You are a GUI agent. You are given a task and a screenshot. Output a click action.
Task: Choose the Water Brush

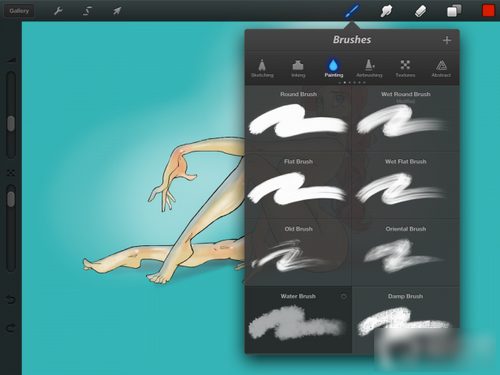(298, 320)
